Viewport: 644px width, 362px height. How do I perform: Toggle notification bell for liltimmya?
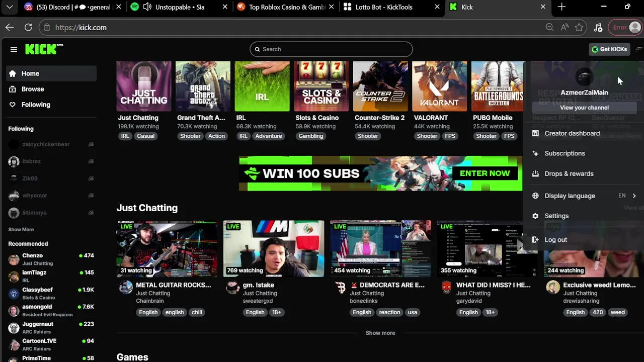click(x=91, y=213)
